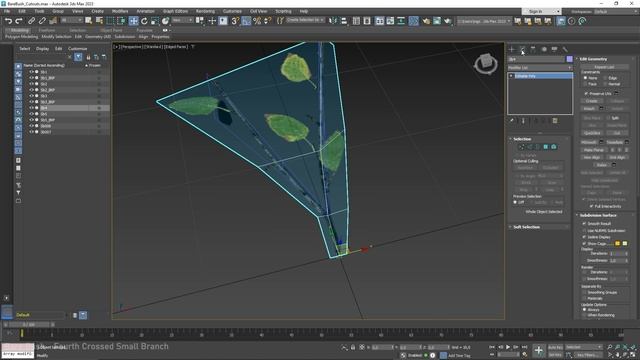This screenshot has height=360, width=640.
Task: Activate the Select and Scale tool
Action: 155,21
